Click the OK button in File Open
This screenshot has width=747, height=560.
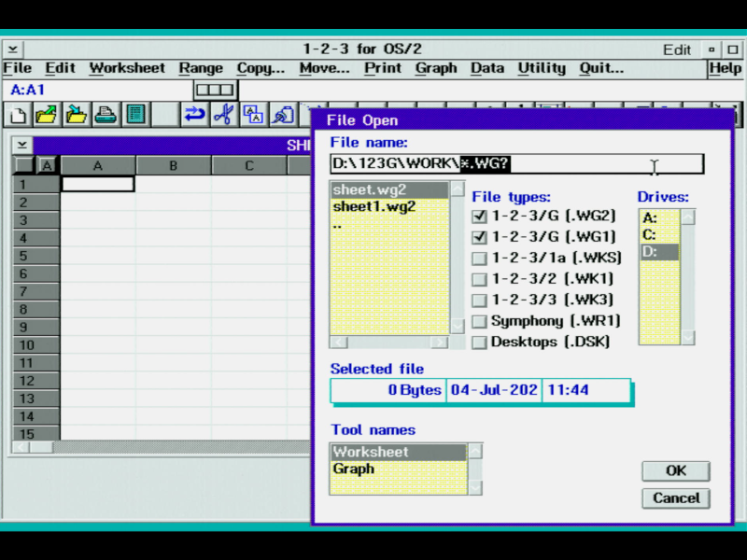(675, 471)
